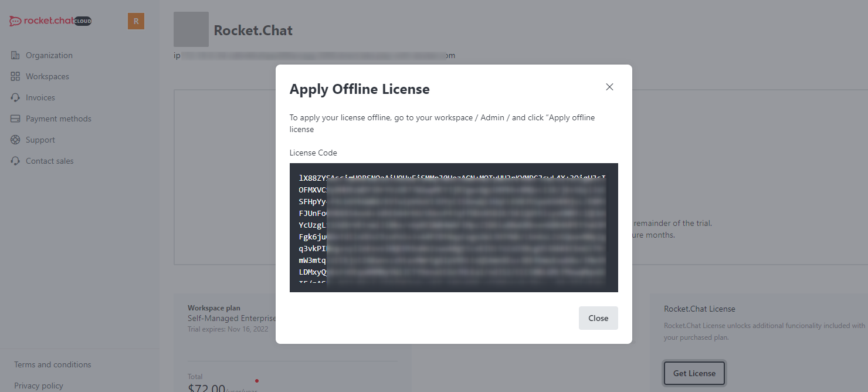
Task: Click the Rocket.Chat workspace title
Action: [x=253, y=31]
